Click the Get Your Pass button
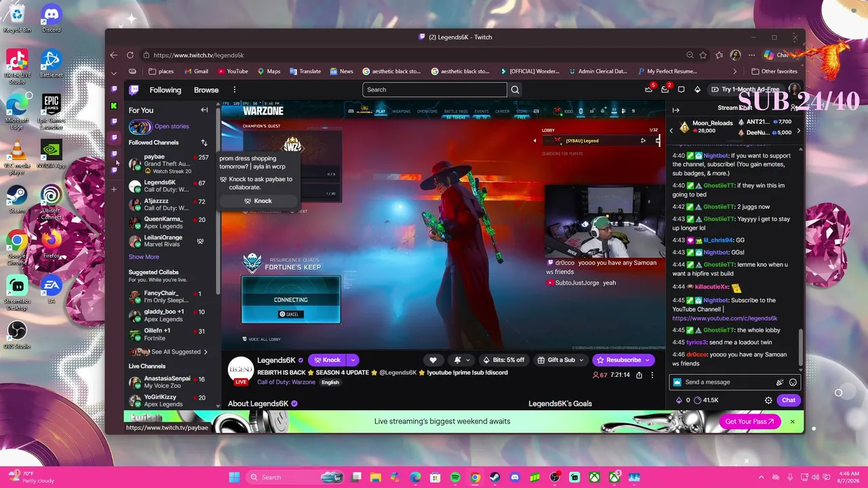This screenshot has height=488, width=868. [749, 422]
